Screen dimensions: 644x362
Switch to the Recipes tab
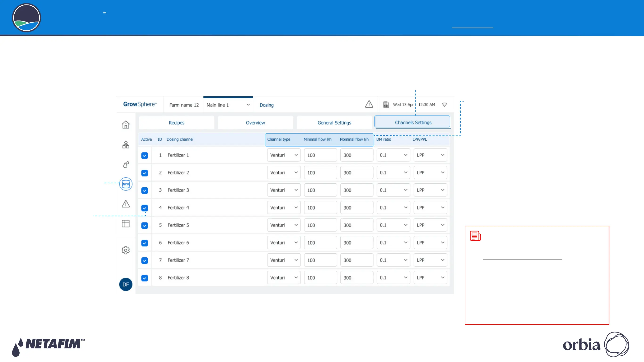pos(177,123)
